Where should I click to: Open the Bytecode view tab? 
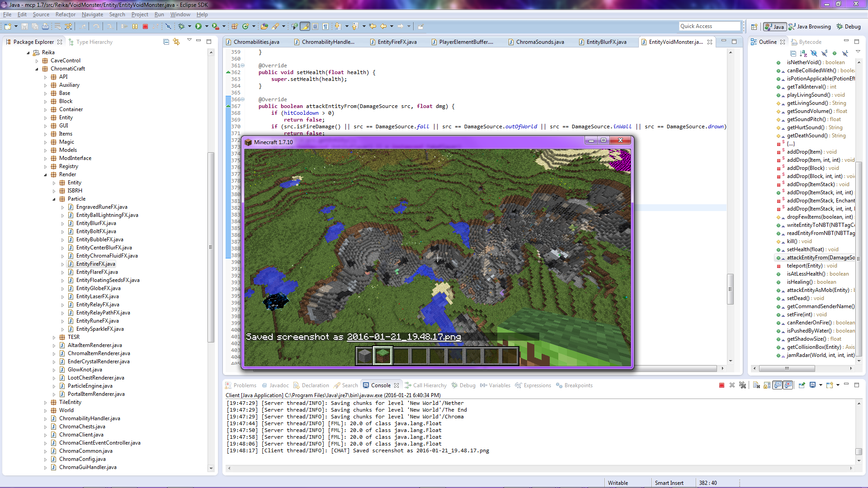[x=806, y=42]
